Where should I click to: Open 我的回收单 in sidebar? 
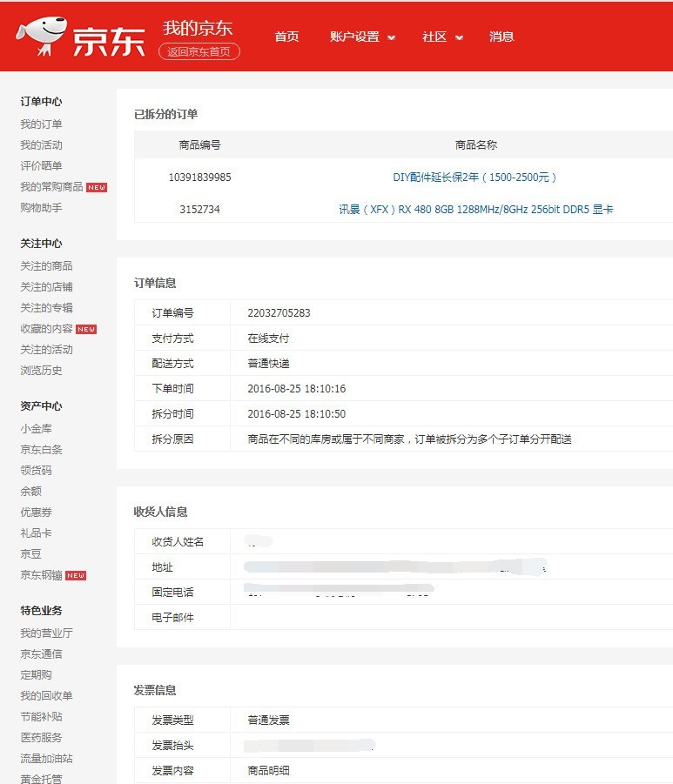(x=46, y=696)
